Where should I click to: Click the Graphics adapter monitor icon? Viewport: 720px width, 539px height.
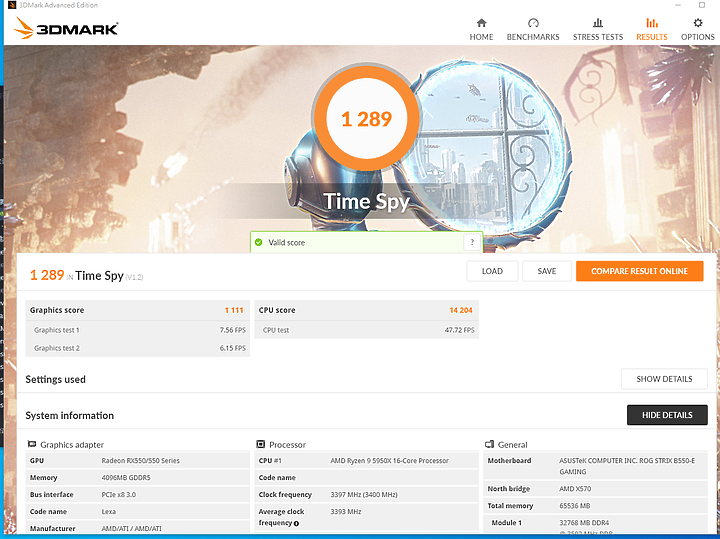coord(32,444)
